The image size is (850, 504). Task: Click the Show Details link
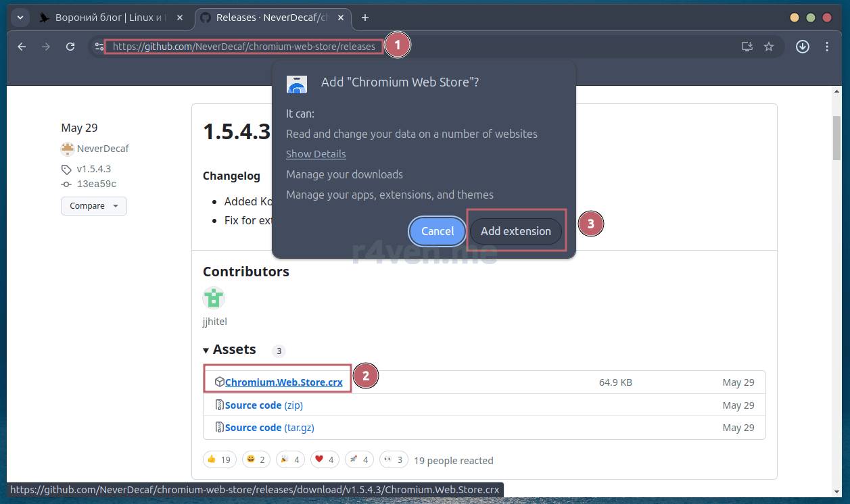tap(315, 154)
